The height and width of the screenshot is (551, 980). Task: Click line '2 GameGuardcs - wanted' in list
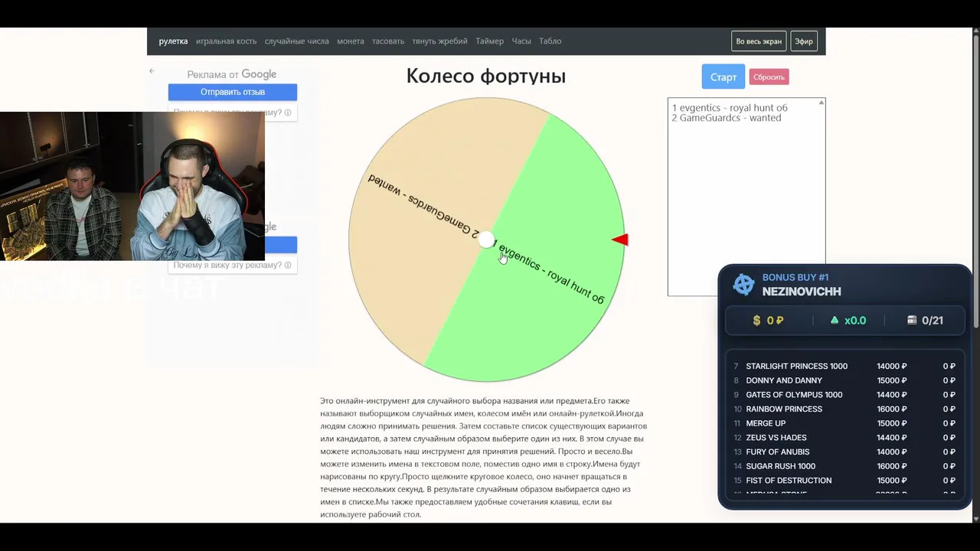click(727, 118)
